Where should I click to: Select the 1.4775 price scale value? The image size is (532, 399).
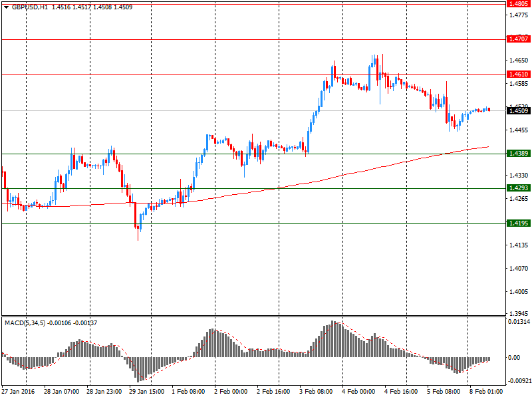pos(519,15)
